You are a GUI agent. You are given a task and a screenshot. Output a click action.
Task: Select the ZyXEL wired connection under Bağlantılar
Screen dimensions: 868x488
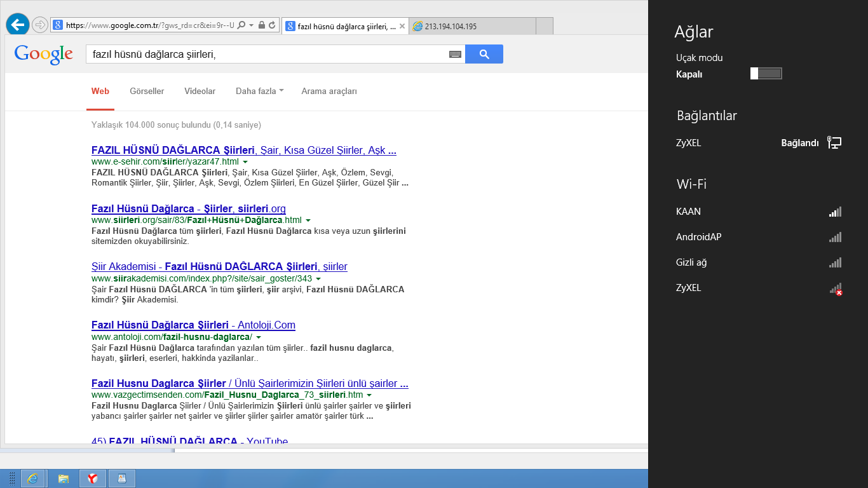[x=758, y=143]
